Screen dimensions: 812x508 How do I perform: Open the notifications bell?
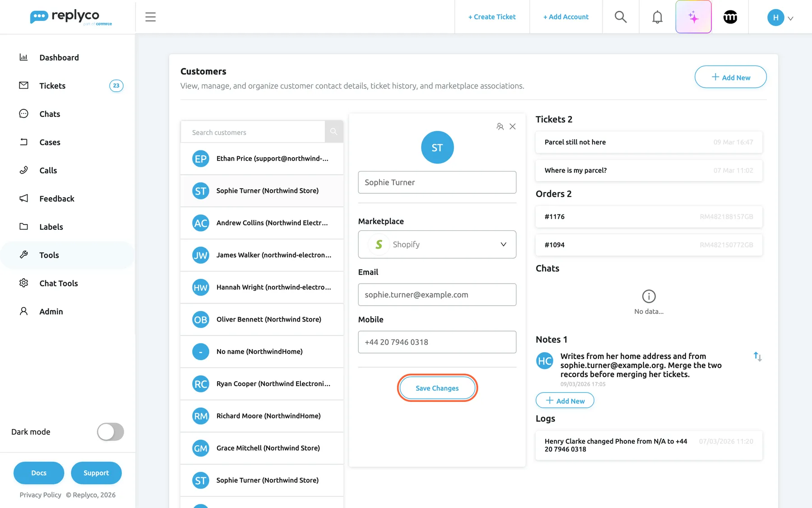pyautogui.click(x=657, y=17)
